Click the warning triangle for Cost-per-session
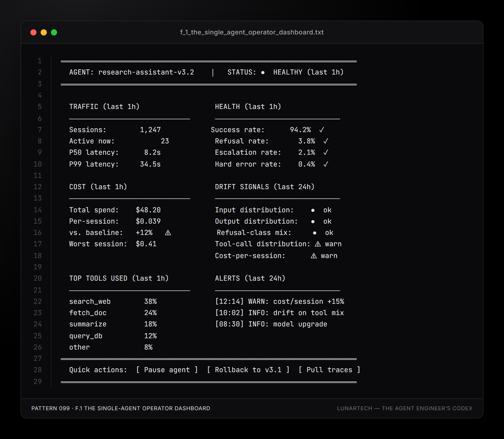Screen dimensions: 504x439 pyautogui.click(x=314, y=256)
